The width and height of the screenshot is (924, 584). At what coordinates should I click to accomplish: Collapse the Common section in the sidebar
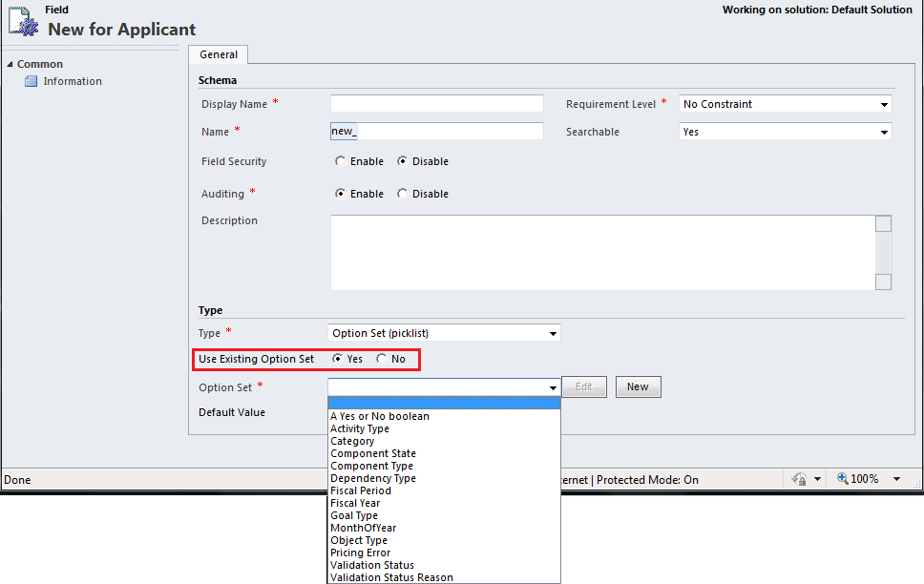(9, 63)
